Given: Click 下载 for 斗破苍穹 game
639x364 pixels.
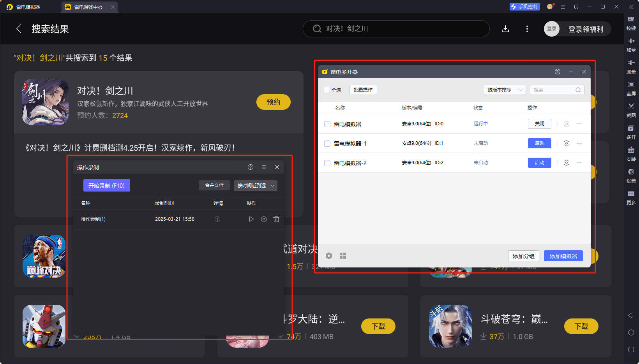Looking at the screenshot, I should [x=581, y=326].
